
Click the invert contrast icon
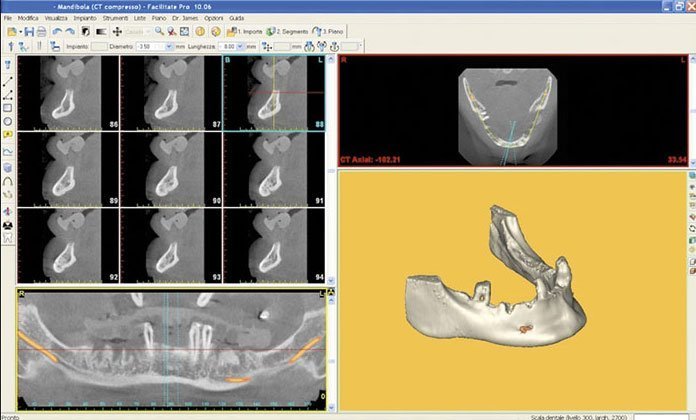pos(86,32)
